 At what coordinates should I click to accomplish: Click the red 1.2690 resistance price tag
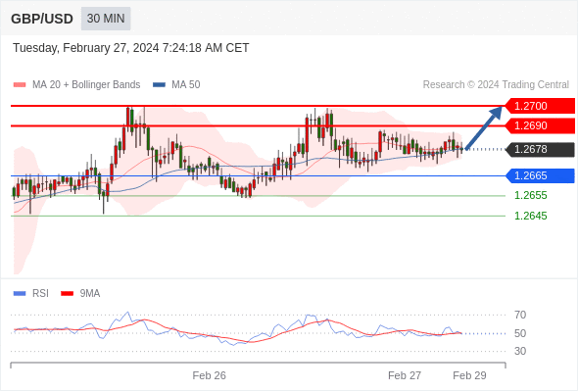pos(540,125)
